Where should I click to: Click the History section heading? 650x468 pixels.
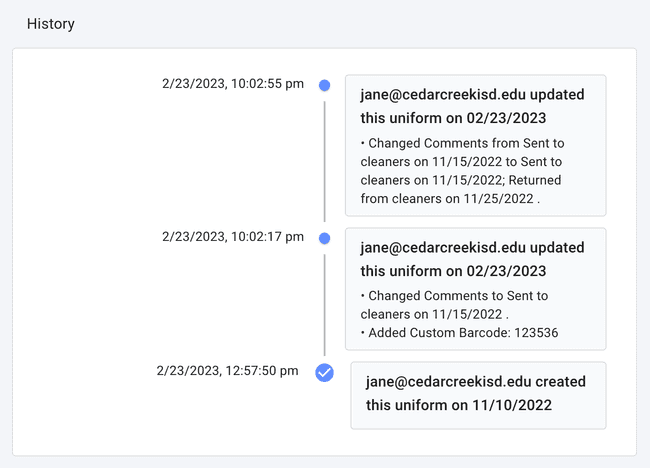[51, 22]
